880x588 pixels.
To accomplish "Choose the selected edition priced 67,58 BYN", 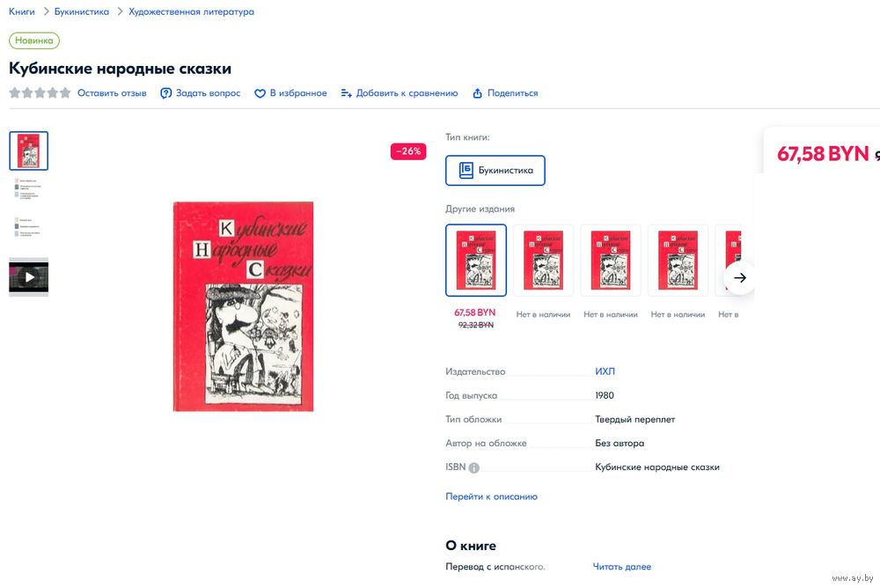I will [476, 260].
